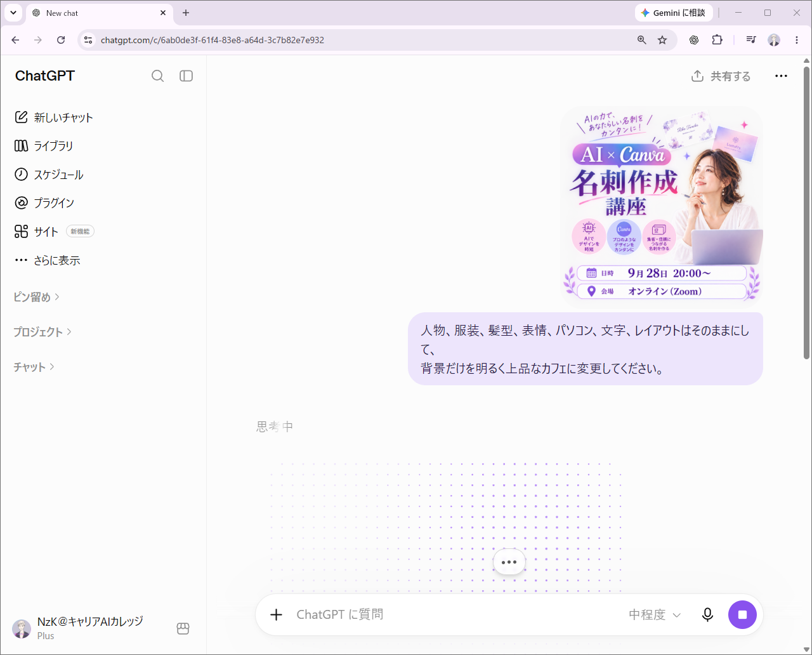Screen dimensions: 812x655
Task: Open サイト in the sidebar
Action: click(37, 232)
